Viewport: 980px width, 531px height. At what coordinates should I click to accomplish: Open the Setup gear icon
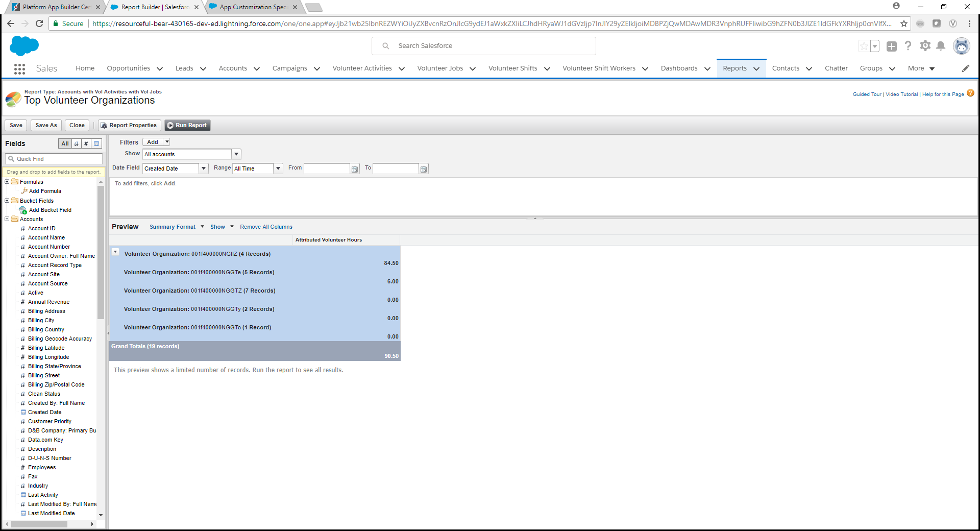[925, 46]
